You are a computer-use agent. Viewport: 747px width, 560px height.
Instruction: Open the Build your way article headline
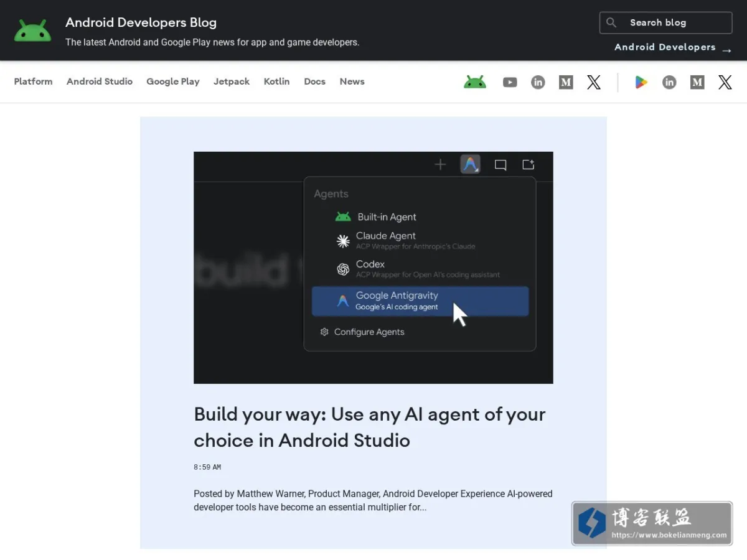pos(370,427)
